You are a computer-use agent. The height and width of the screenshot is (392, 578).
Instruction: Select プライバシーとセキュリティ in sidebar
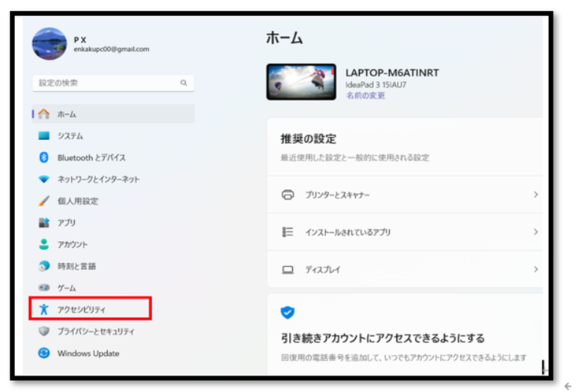point(113,331)
